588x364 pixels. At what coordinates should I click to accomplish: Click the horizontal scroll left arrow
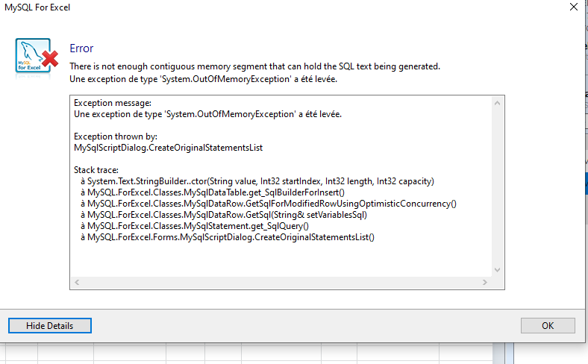[77, 282]
